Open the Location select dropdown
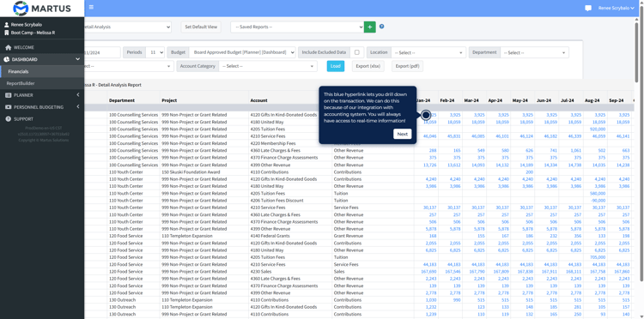Screen dimensions: 644x319 428,52
